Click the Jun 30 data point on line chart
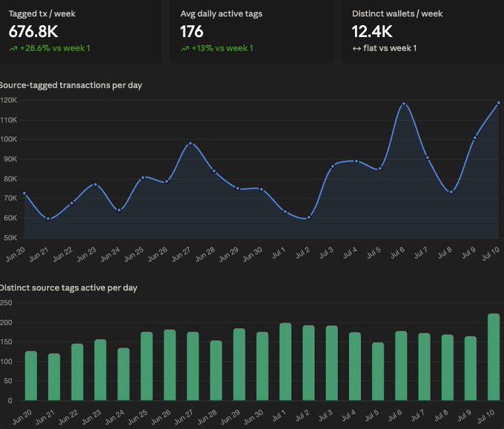Screen dimensions: 504x429 262,190
